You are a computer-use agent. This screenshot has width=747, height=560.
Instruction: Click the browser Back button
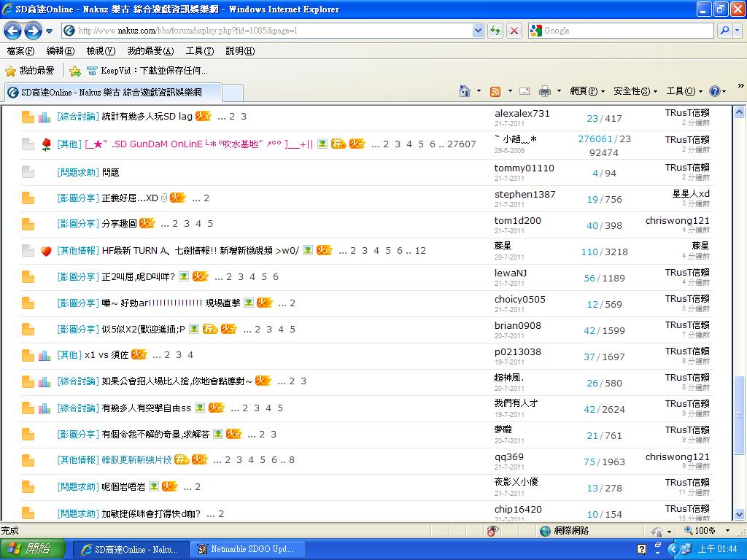click(12, 31)
